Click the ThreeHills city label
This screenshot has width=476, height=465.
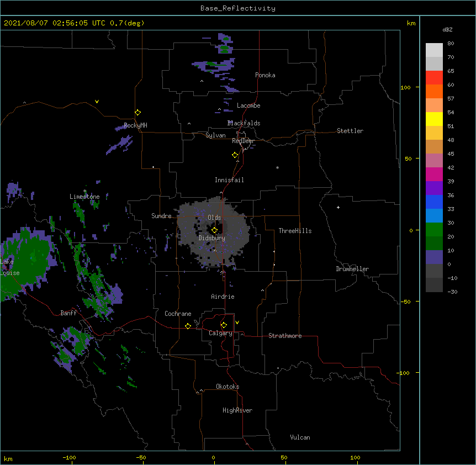pyautogui.click(x=295, y=231)
